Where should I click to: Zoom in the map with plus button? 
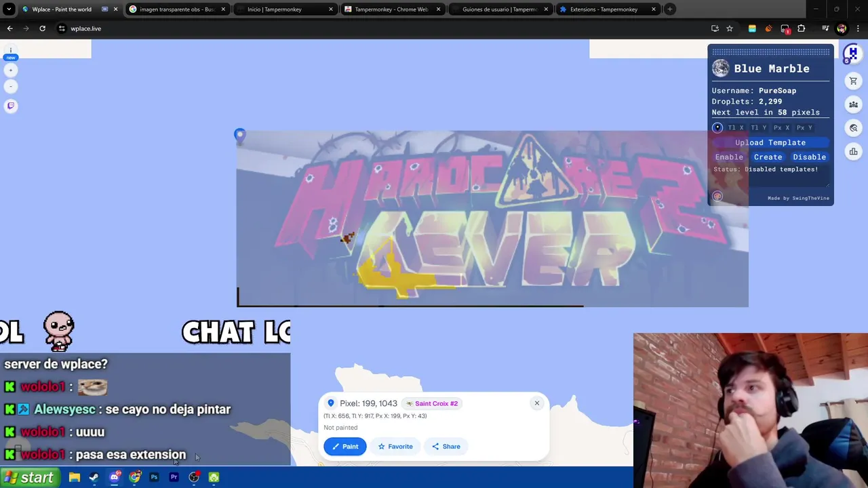10,70
